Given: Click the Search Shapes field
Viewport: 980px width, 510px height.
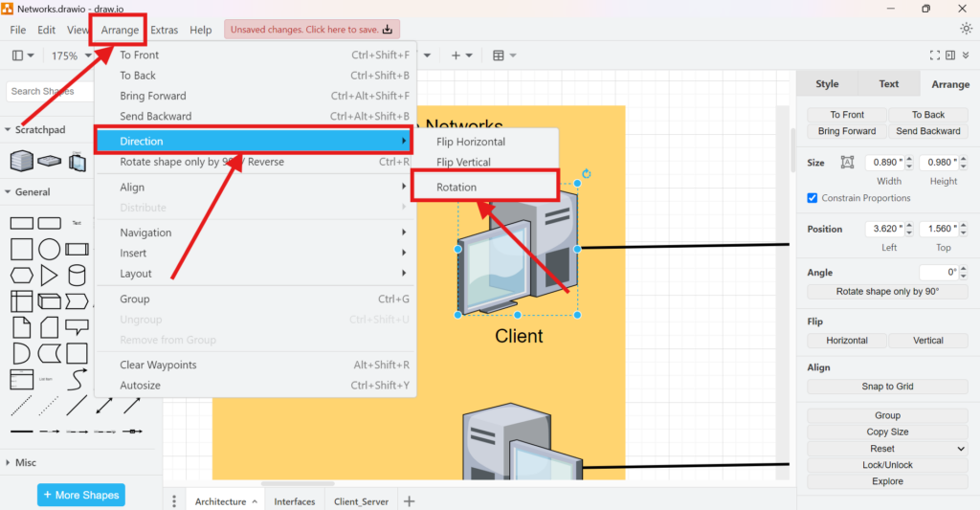Looking at the screenshot, I should [x=50, y=91].
